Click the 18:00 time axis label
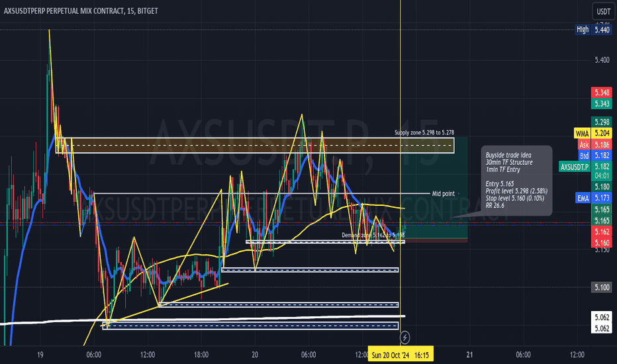The width and height of the screenshot is (617, 364). tap(201, 355)
